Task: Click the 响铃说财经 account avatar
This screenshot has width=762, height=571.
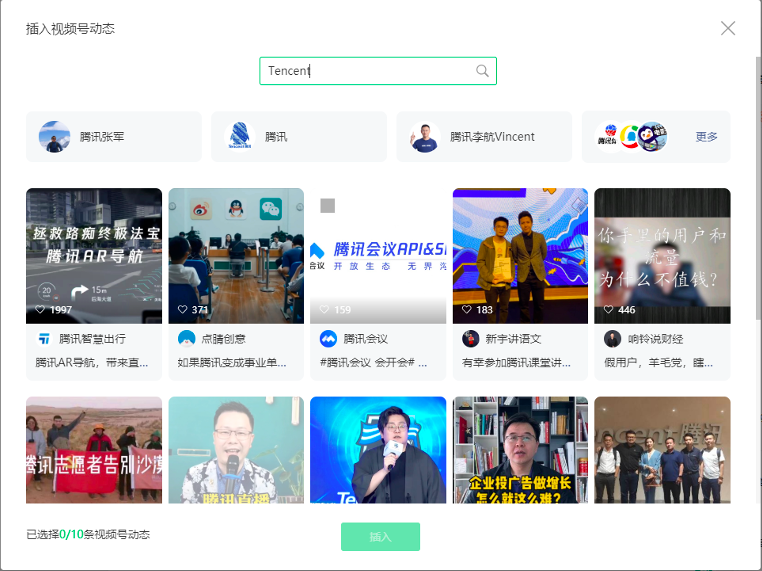Action: point(612,339)
